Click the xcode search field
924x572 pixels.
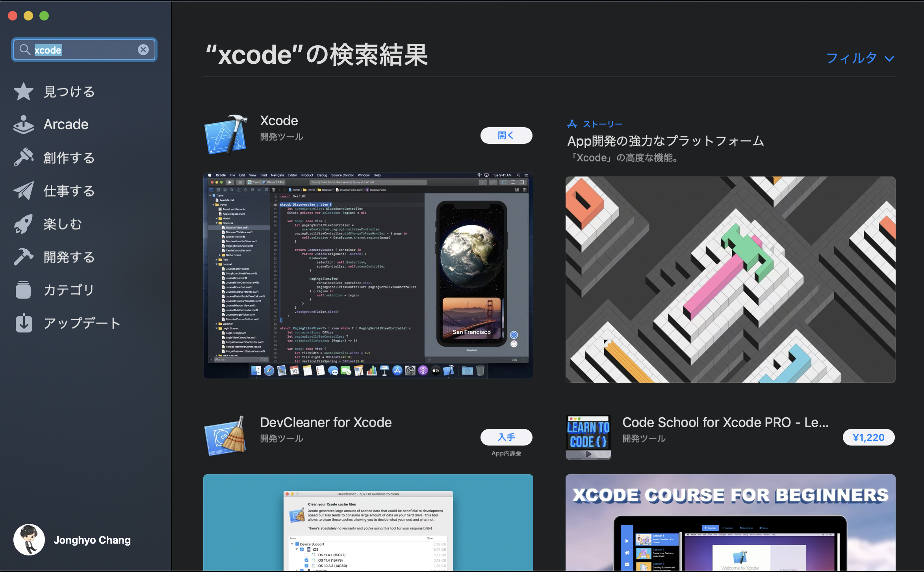pyautogui.click(x=84, y=50)
